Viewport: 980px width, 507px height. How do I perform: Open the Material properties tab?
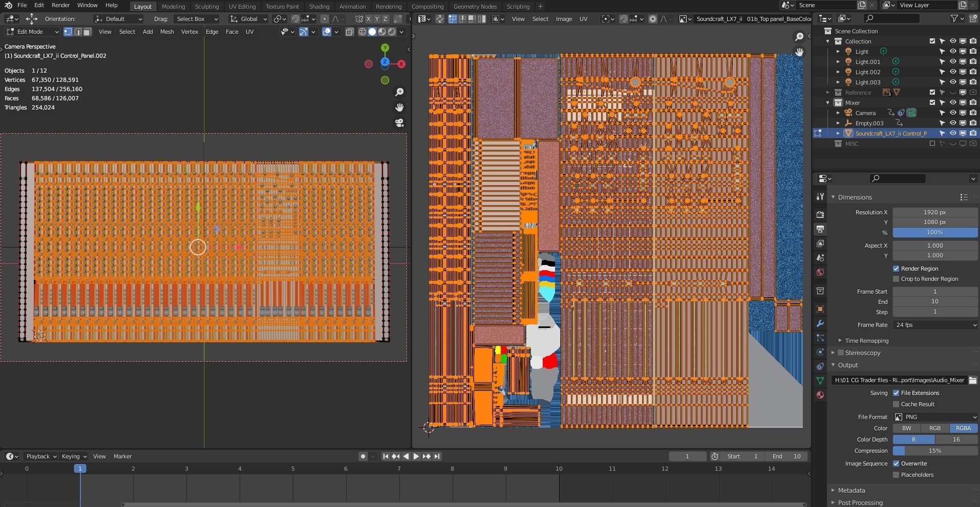[820, 395]
